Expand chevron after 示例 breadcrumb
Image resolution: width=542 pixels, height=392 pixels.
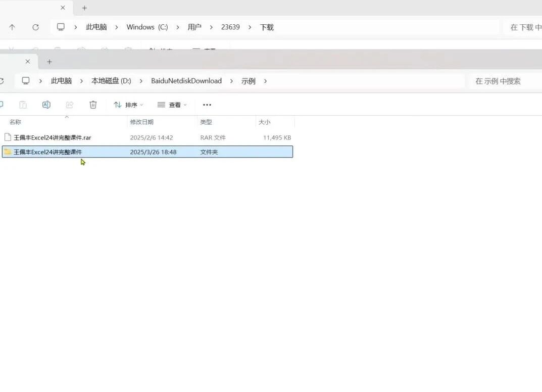pyautogui.click(x=265, y=81)
